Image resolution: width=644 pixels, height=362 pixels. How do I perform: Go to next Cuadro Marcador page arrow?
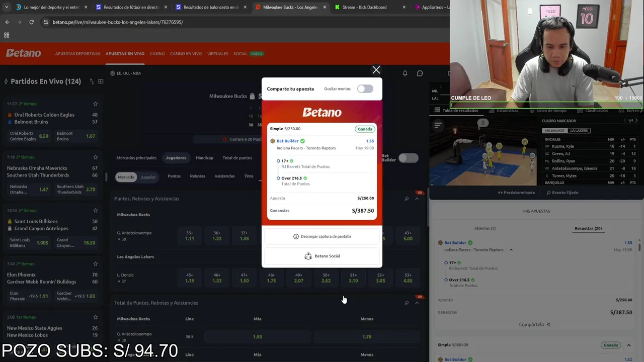636,121
